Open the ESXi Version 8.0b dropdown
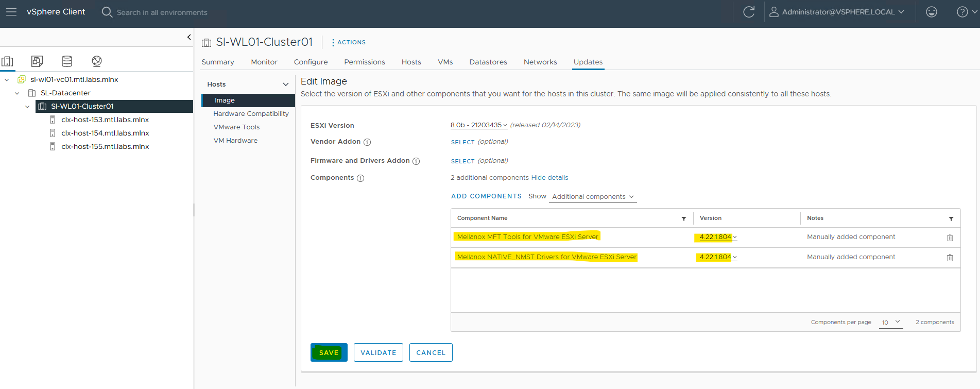 [x=479, y=125]
